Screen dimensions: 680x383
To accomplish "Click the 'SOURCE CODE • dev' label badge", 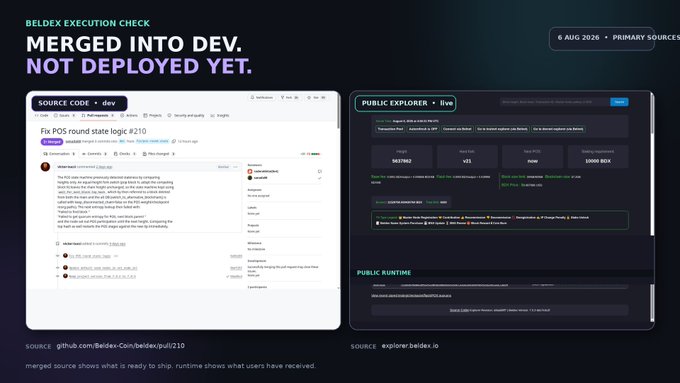I will coord(79,103).
